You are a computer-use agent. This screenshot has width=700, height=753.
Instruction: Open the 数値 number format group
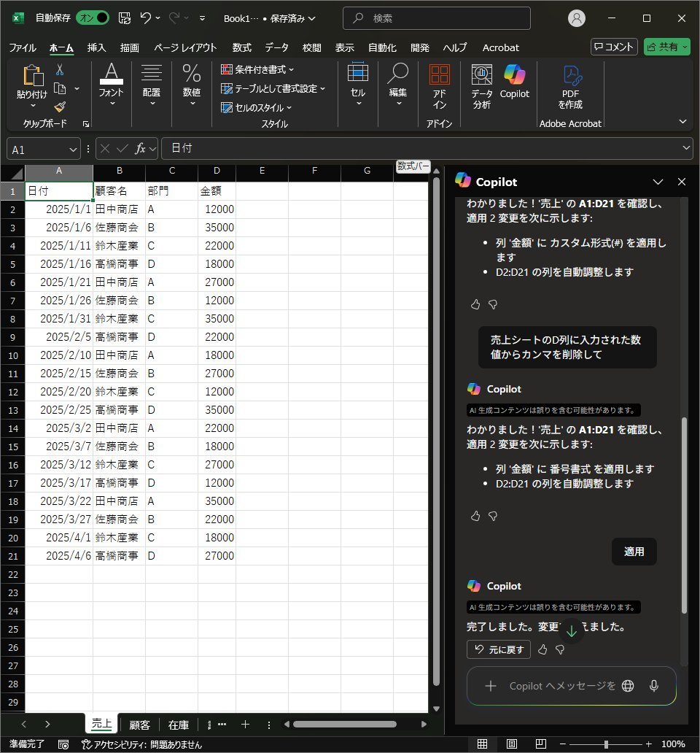pyautogui.click(x=192, y=85)
